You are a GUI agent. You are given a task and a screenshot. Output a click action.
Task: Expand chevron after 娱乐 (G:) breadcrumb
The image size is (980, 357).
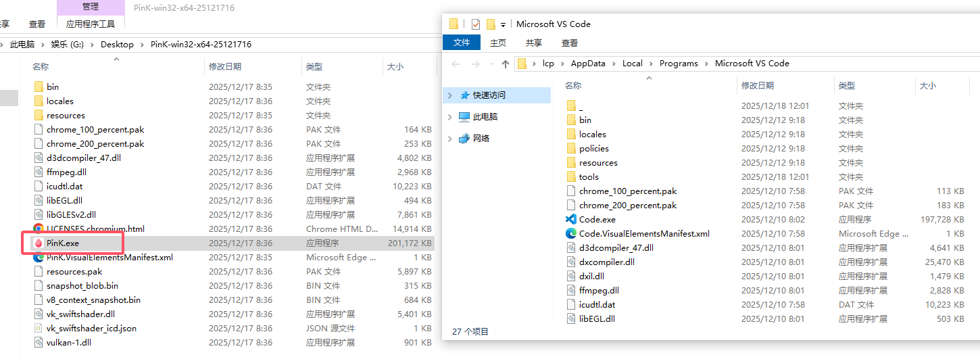point(91,45)
